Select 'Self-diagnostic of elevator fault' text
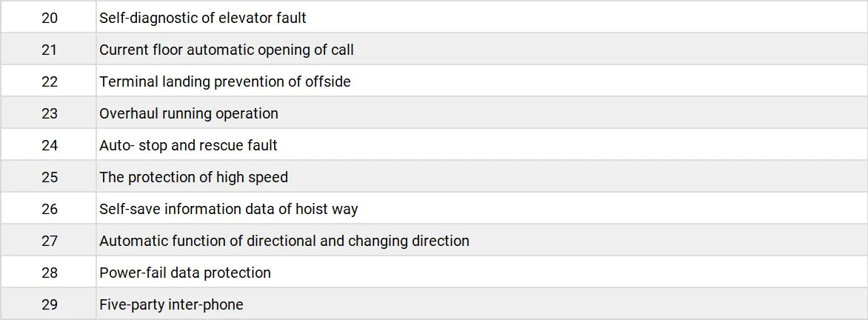 click(x=203, y=18)
